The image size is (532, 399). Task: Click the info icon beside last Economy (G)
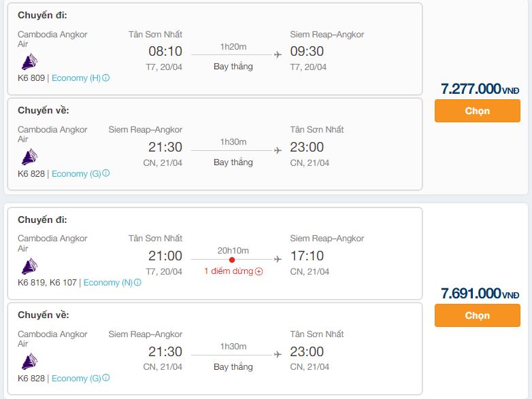click(x=106, y=378)
